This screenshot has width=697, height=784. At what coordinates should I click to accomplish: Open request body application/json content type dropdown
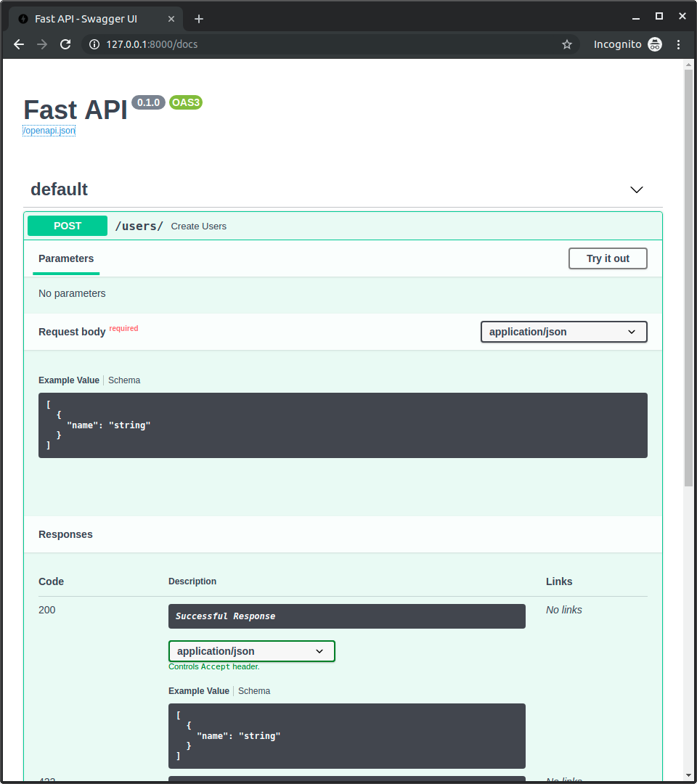563,332
